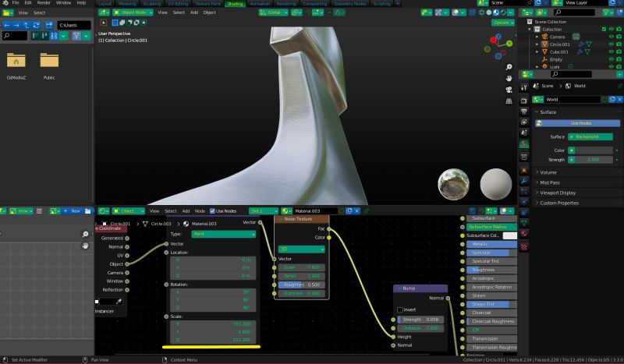The height and width of the screenshot is (364, 624).
Task: Toggle Collection exclude checkbox in outliner
Action: (604, 29)
